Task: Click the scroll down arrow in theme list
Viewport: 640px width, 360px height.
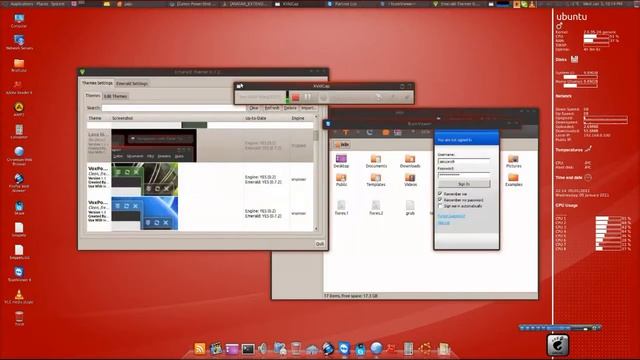Action: [x=316, y=229]
